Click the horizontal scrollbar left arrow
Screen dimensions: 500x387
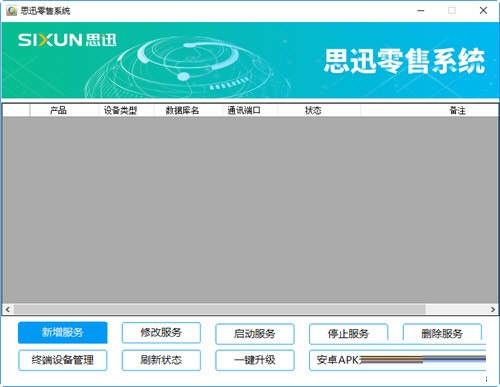pyautogui.click(x=8, y=309)
